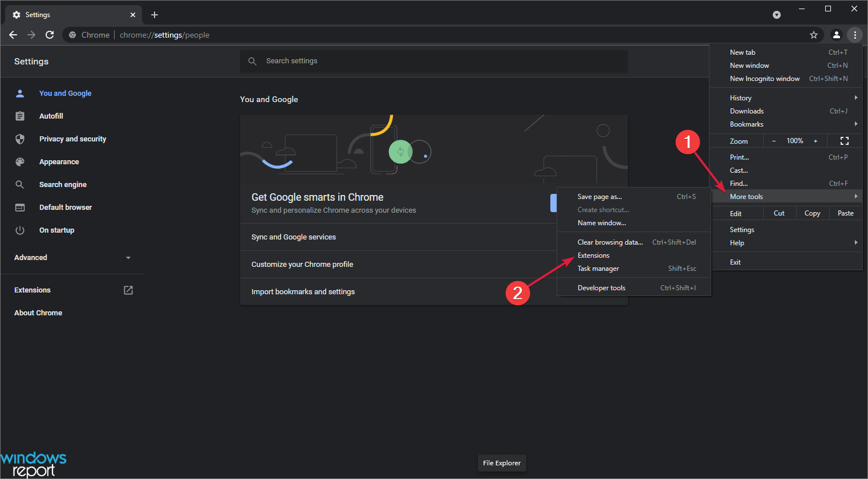The height and width of the screenshot is (479, 868).
Task: Click the Default browser window icon
Action: coord(20,207)
